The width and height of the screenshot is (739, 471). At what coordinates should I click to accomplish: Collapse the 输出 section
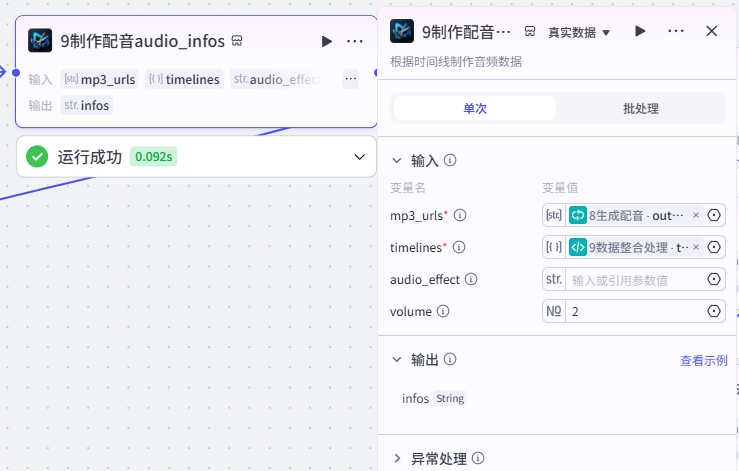(397, 360)
